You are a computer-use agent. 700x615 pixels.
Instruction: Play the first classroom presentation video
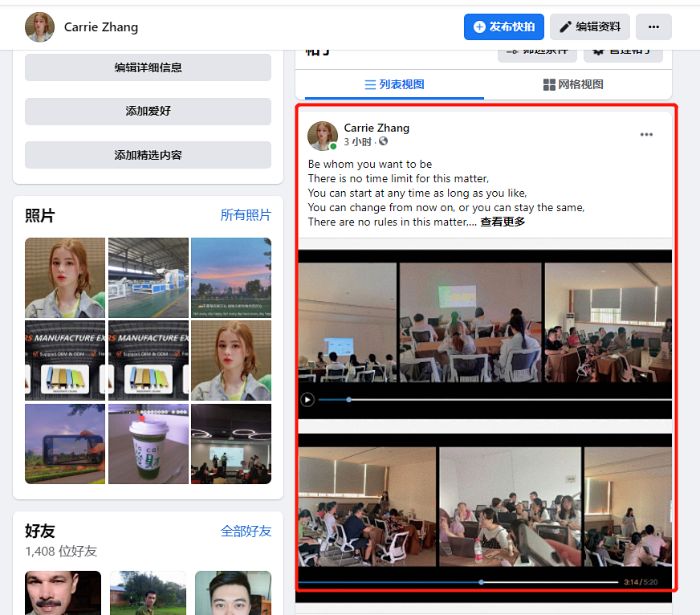point(307,398)
